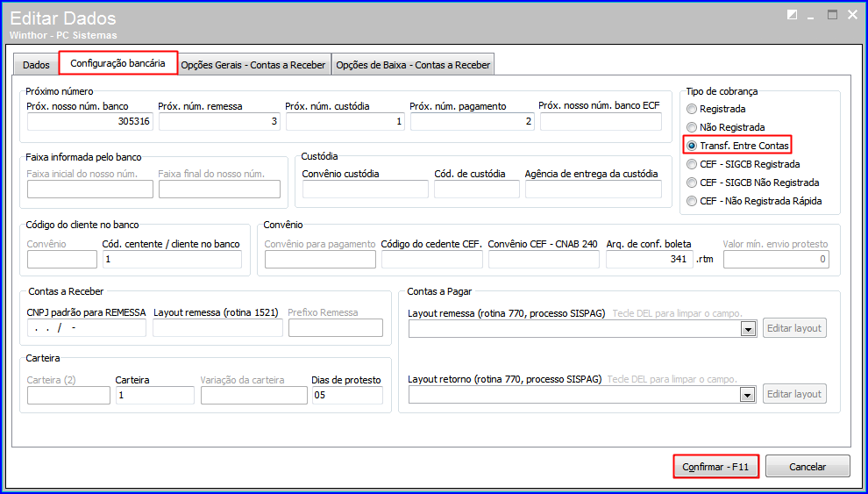Click Convênio field under Código do cliente
The image size is (868, 494).
[62, 259]
